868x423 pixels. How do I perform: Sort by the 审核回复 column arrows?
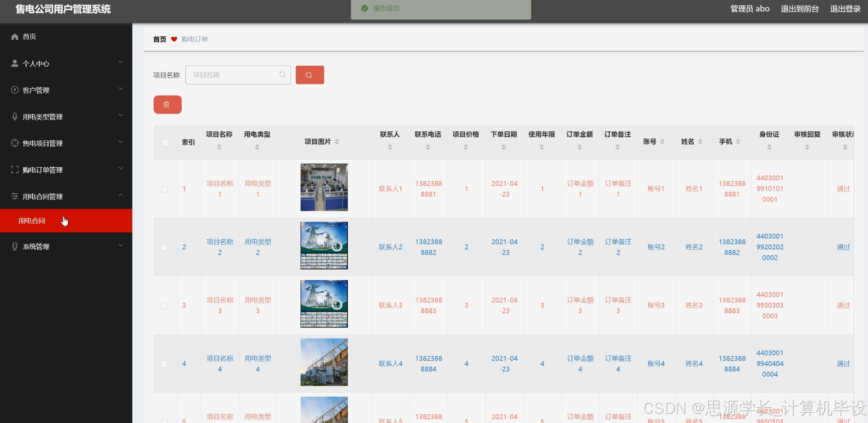point(807,147)
